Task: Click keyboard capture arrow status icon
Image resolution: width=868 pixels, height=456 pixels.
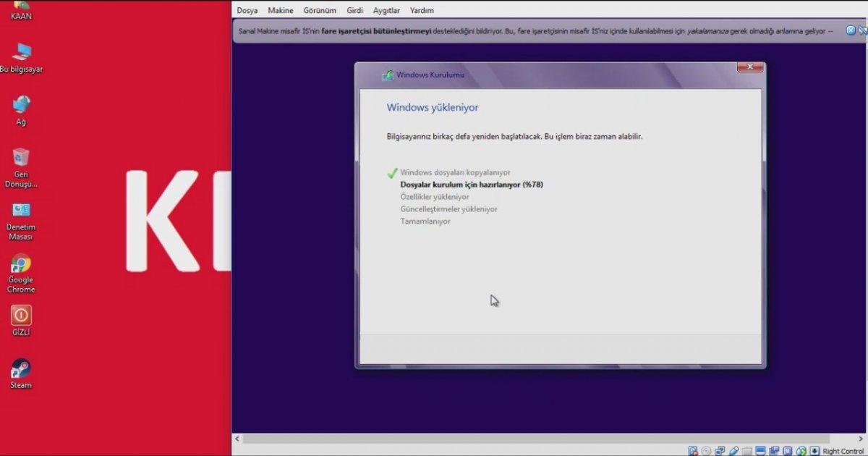Action: (x=814, y=451)
